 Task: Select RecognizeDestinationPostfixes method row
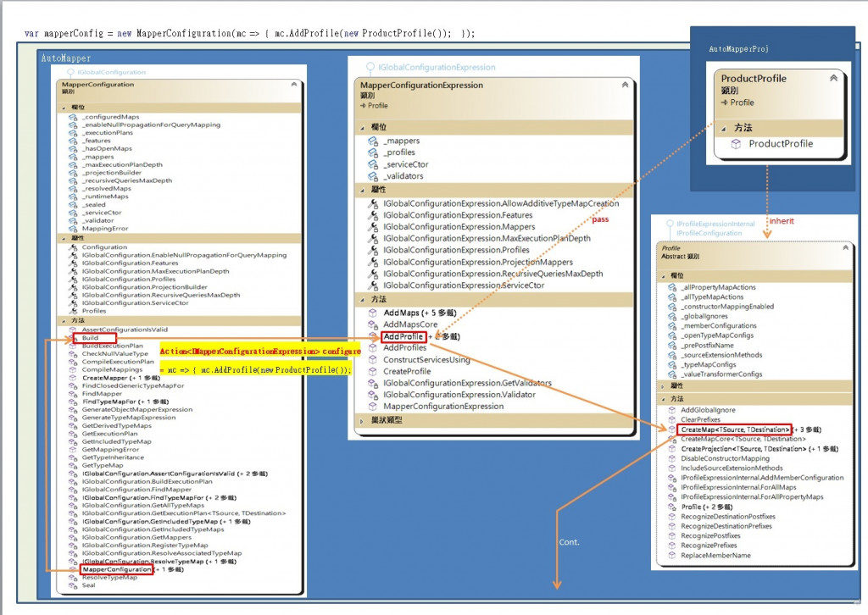[728, 517]
